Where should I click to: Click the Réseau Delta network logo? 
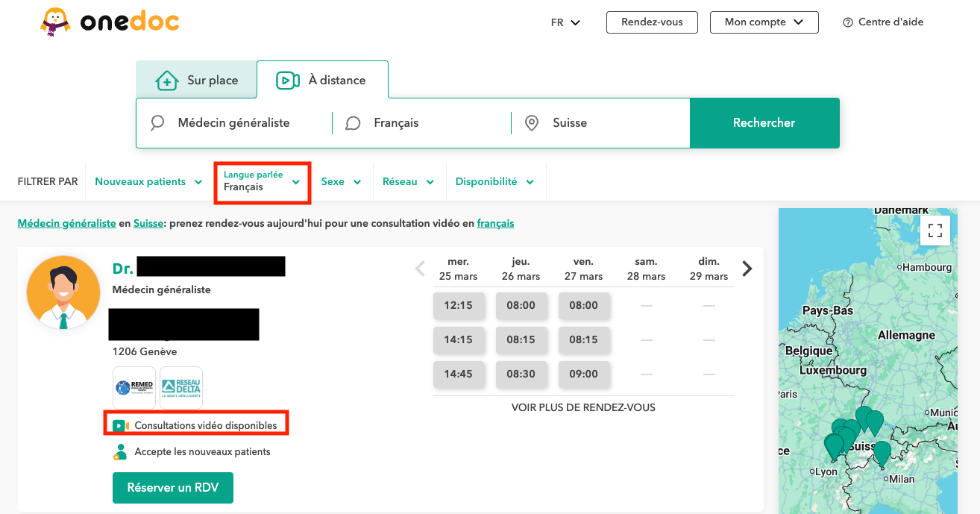[x=181, y=388]
